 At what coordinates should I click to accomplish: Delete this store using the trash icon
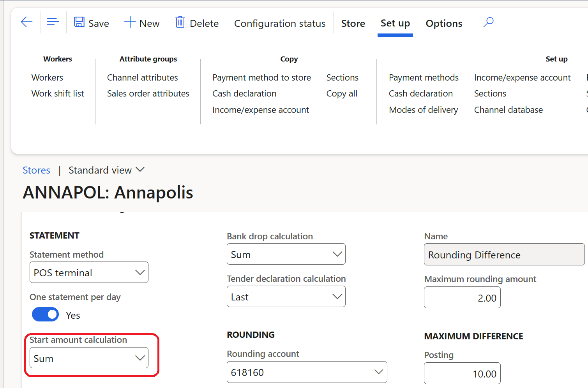(x=197, y=23)
